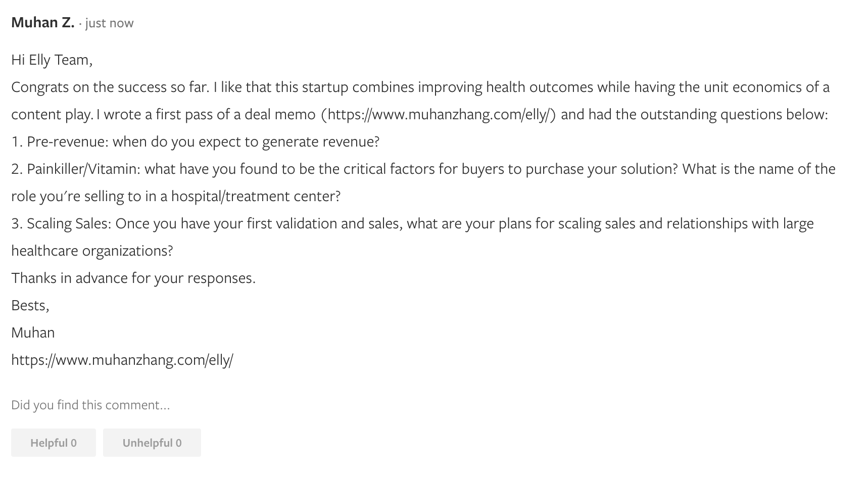Open the muhanzhang.com/elly link below signature

pos(122,360)
